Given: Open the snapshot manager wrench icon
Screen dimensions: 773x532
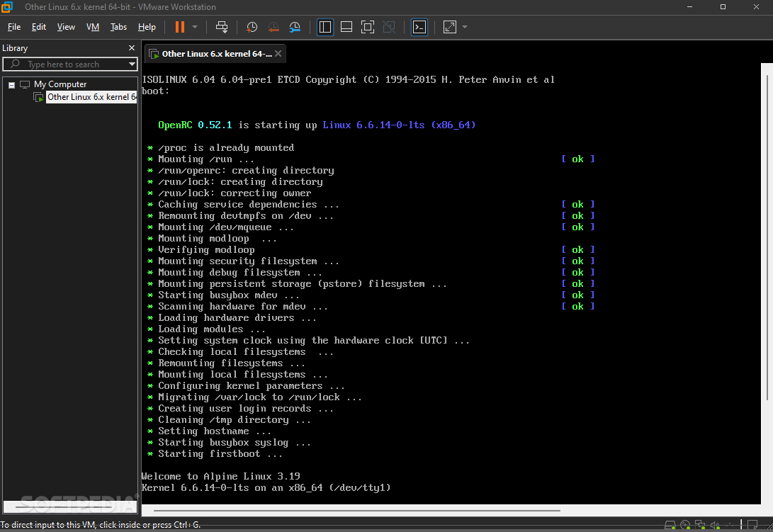Looking at the screenshot, I should click(x=295, y=27).
